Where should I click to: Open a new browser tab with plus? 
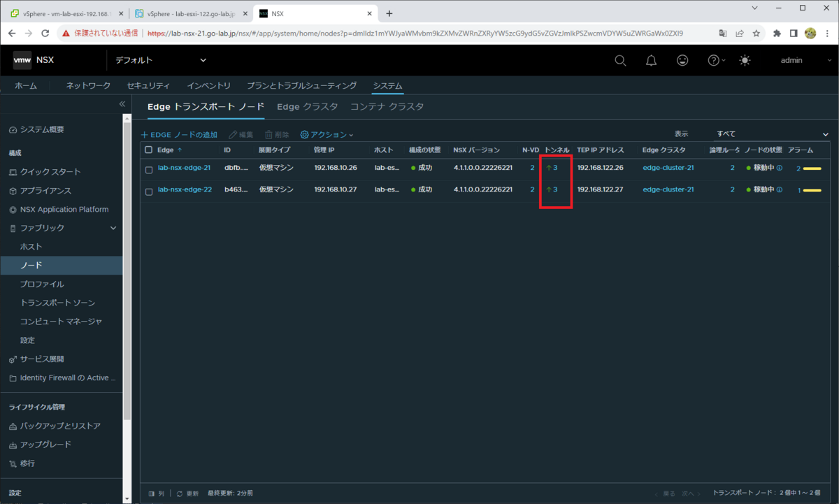tap(389, 13)
